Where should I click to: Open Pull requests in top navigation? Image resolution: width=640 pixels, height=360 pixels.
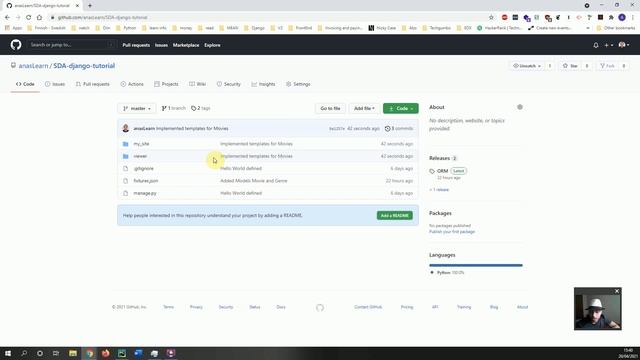(x=136, y=45)
